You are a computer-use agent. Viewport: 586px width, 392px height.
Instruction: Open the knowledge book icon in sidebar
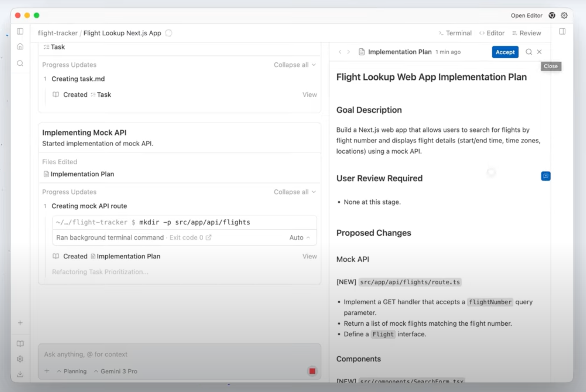[20, 344]
